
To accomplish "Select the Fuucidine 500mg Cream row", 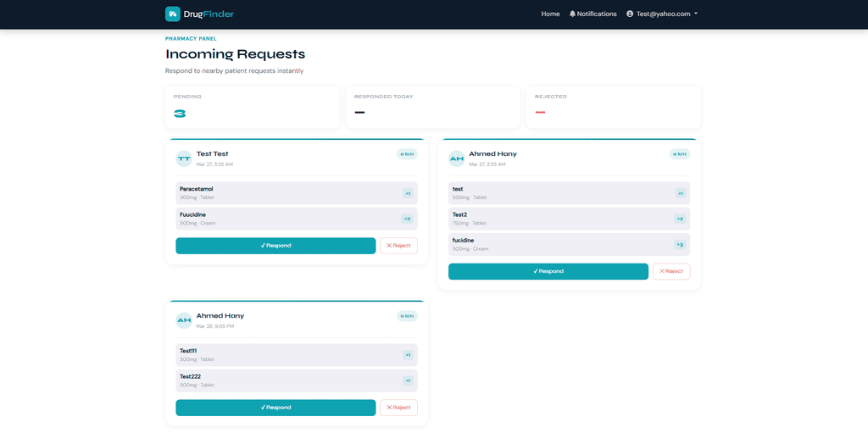I will click(x=297, y=219).
